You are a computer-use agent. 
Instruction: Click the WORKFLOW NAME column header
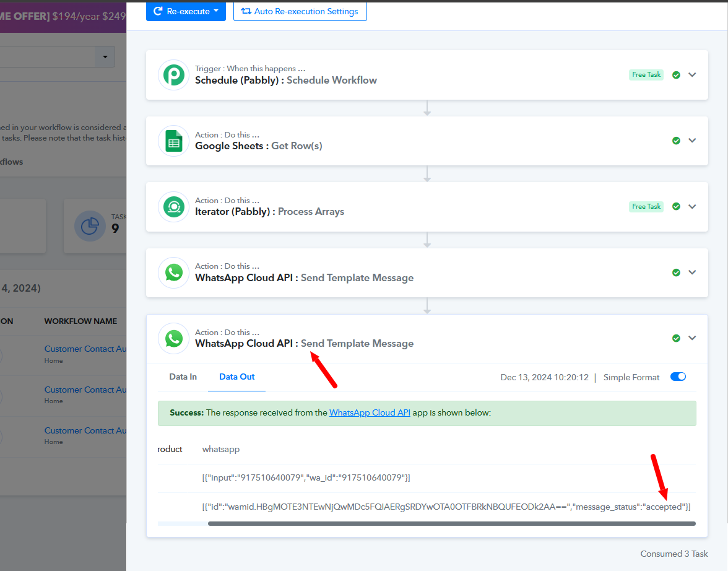click(80, 321)
